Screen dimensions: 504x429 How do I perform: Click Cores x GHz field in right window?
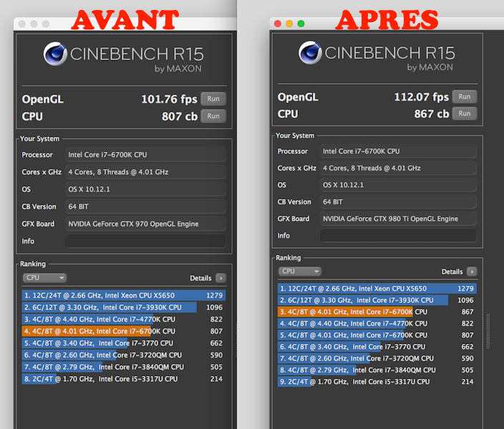point(398,168)
